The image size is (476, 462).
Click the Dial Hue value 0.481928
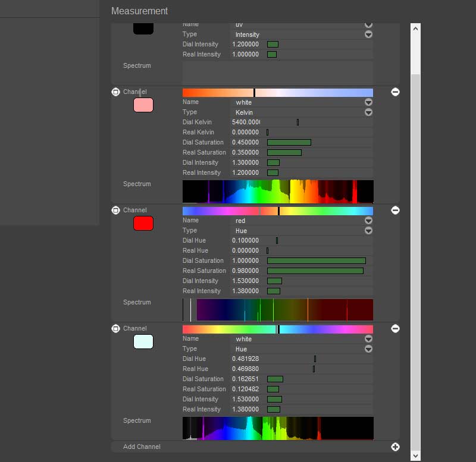point(245,359)
